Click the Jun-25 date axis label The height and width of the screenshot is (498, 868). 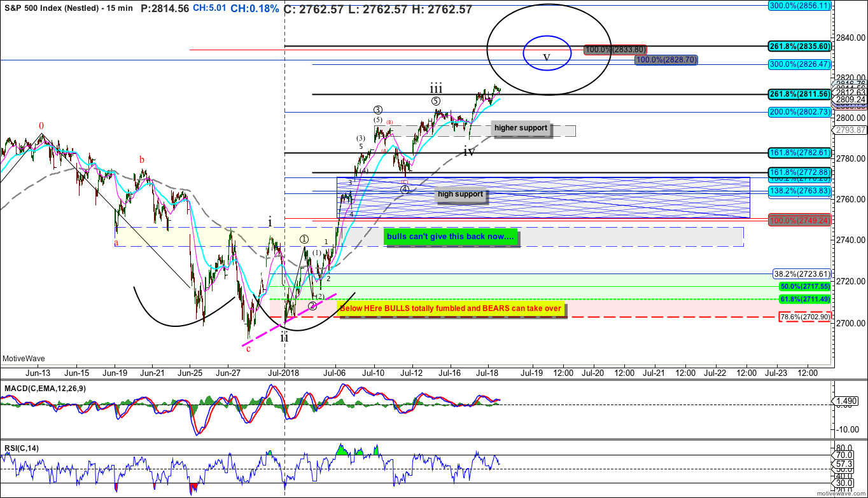pos(190,373)
